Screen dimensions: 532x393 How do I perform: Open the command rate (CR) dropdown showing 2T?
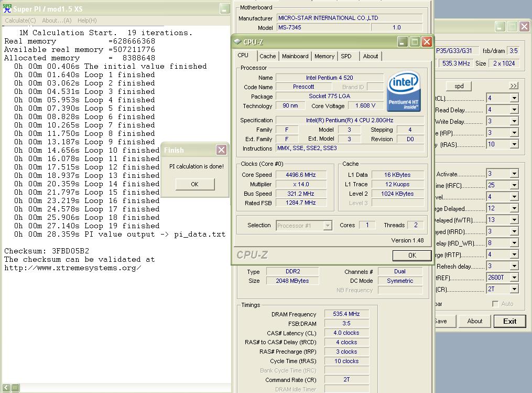[514, 289]
